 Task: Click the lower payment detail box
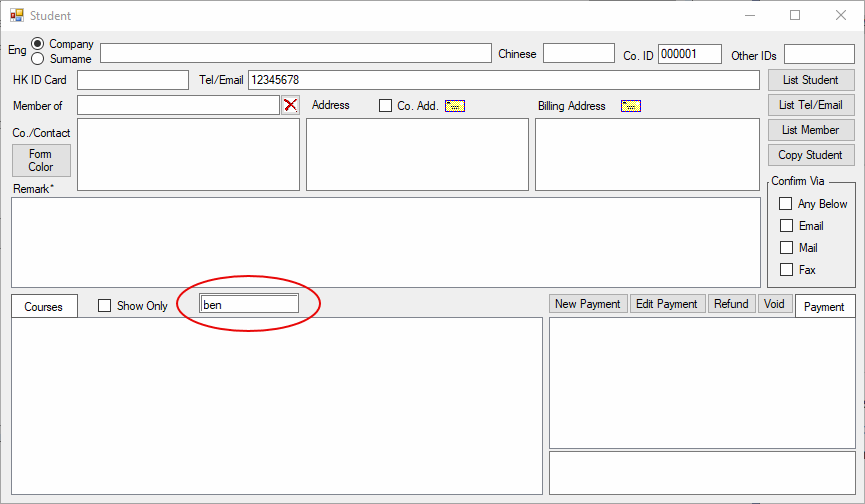click(x=702, y=473)
